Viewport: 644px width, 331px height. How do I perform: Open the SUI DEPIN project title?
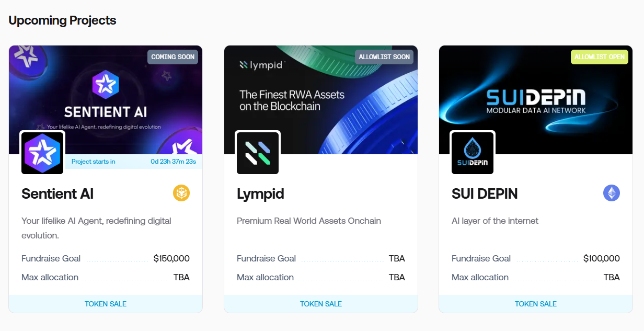485,194
